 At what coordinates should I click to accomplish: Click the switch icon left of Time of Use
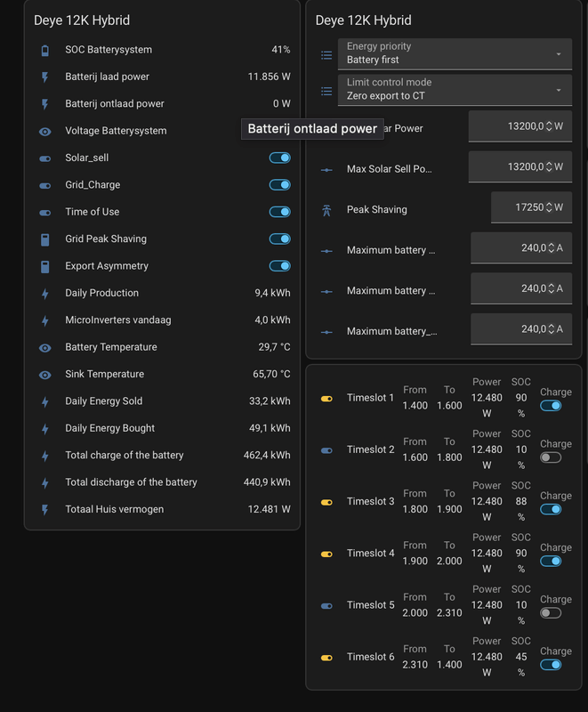click(x=44, y=213)
